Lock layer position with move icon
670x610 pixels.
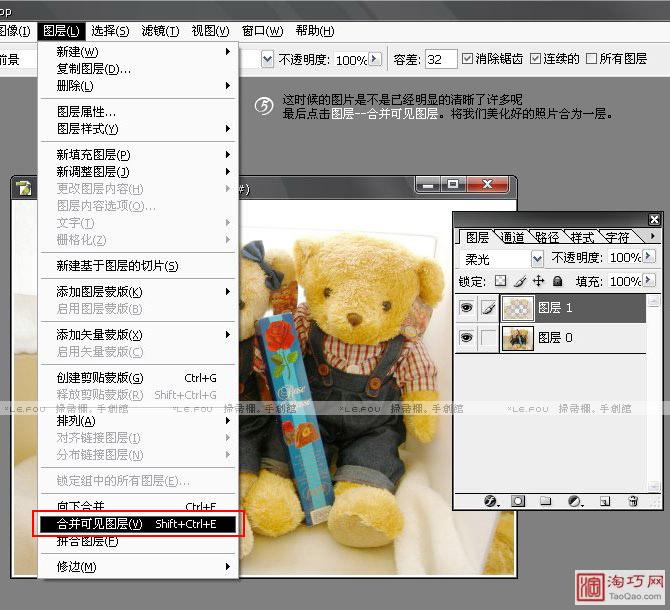coord(539,282)
